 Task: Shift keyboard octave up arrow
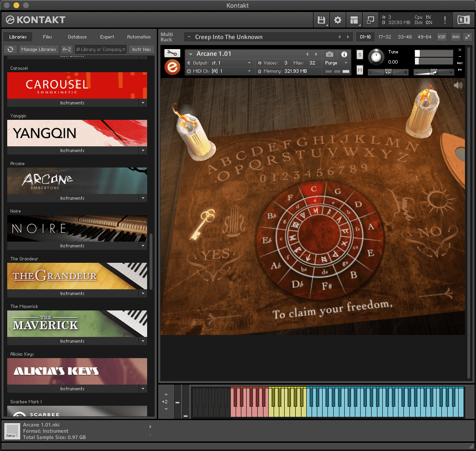pyautogui.click(x=166, y=395)
